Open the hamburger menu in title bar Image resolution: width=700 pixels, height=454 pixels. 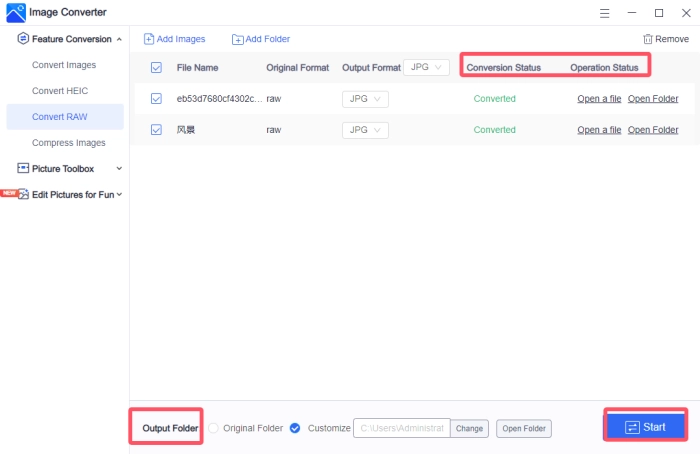pos(604,13)
